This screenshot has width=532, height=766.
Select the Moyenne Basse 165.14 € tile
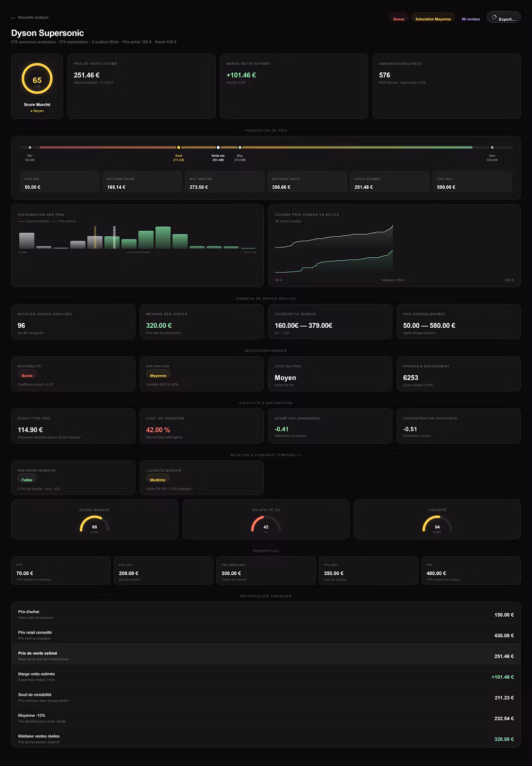click(x=142, y=182)
